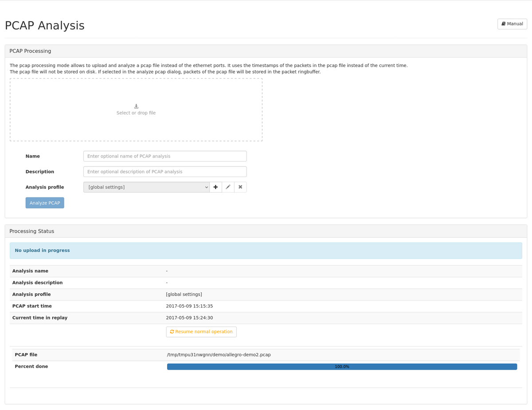
Task: Click the allegro-demo2.pcap file path
Action: pos(219,355)
